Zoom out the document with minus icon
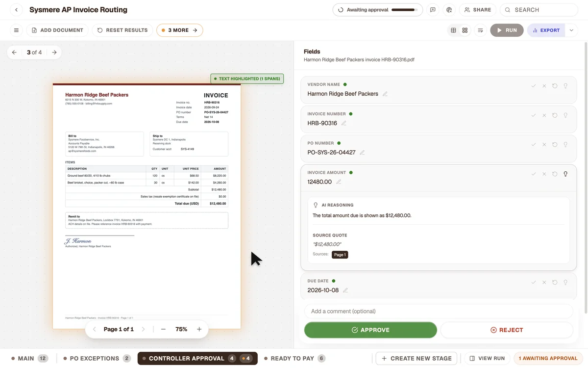This screenshot has height=368, width=588. tap(163, 329)
